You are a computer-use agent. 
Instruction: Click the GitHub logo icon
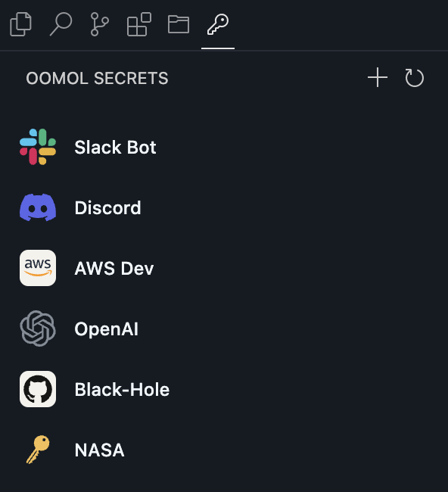pyautogui.click(x=38, y=389)
